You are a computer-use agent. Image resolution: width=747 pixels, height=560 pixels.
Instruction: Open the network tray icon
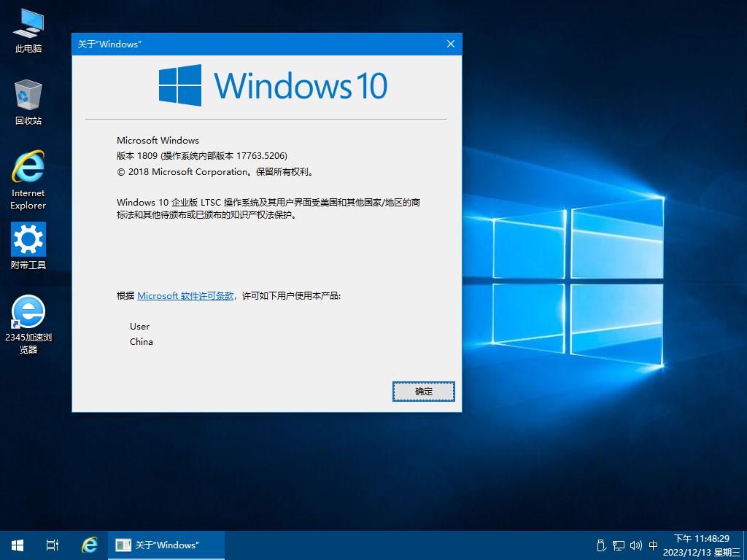click(619, 545)
